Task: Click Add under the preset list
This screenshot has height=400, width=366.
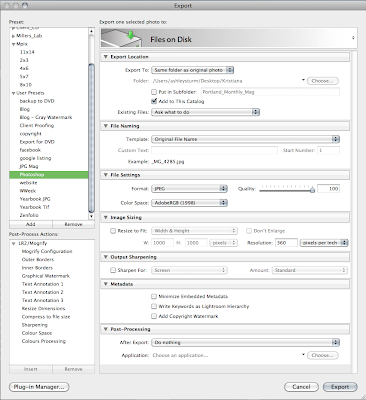Action: click(x=31, y=224)
